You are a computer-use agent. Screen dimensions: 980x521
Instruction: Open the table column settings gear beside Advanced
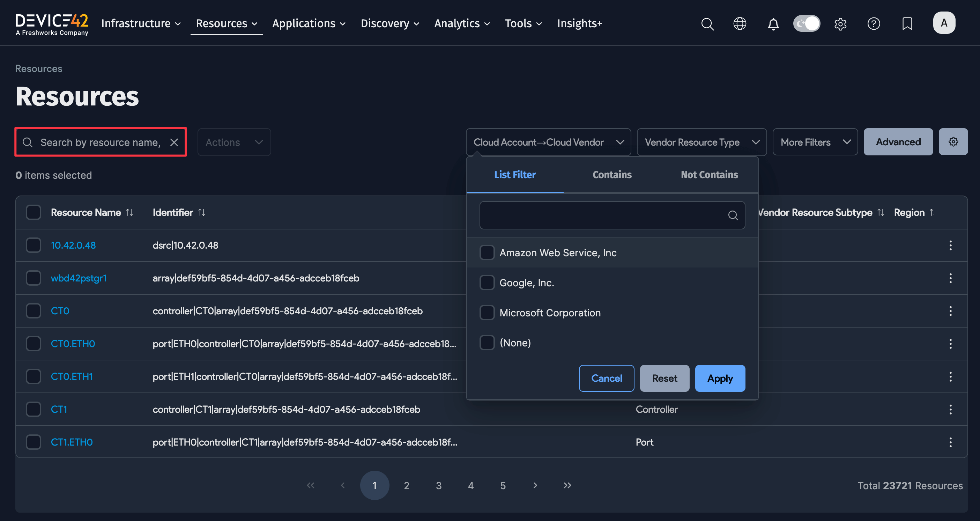pos(953,141)
